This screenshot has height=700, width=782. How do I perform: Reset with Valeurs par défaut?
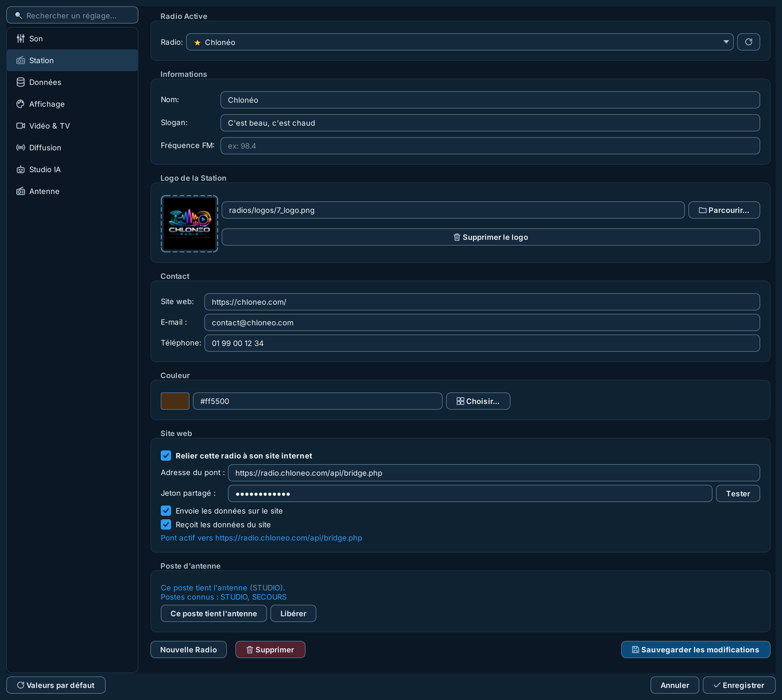pyautogui.click(x=56, y=685)
